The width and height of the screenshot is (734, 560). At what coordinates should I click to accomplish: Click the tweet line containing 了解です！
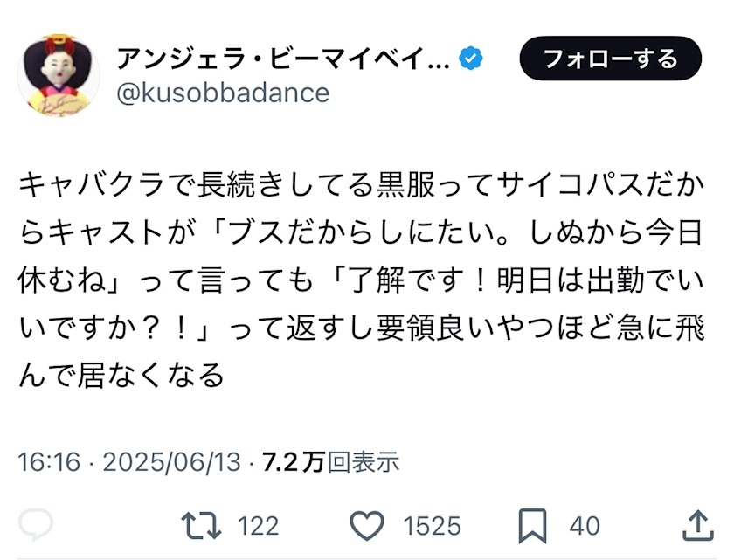pos(362,280)
